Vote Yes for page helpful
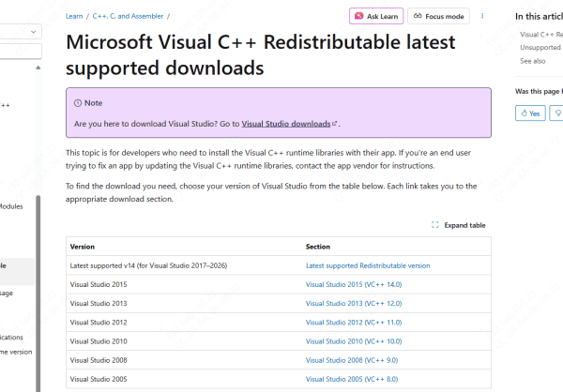 (x=530, y=113)
